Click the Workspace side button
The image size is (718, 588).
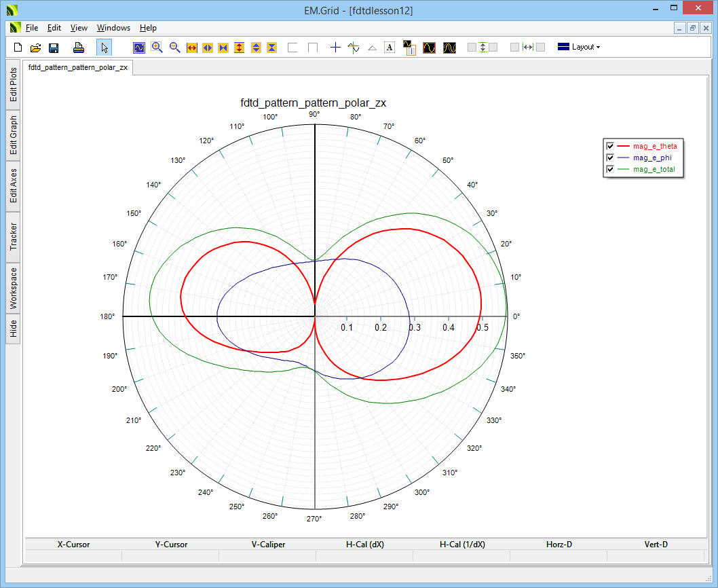coord(13,288)
